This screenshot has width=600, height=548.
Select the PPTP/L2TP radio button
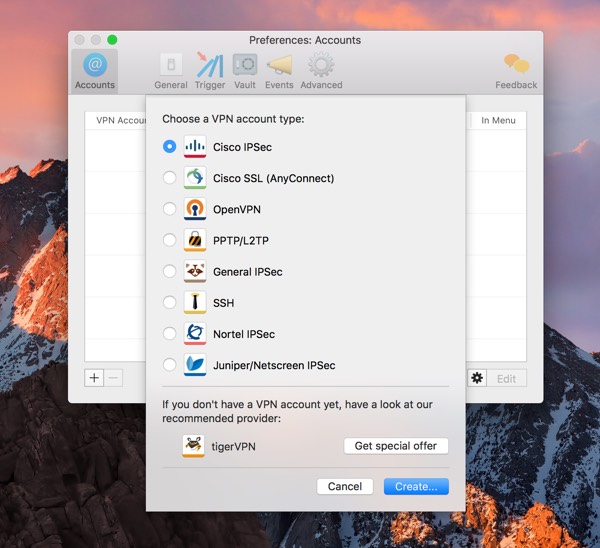click(x=170, y=240)
